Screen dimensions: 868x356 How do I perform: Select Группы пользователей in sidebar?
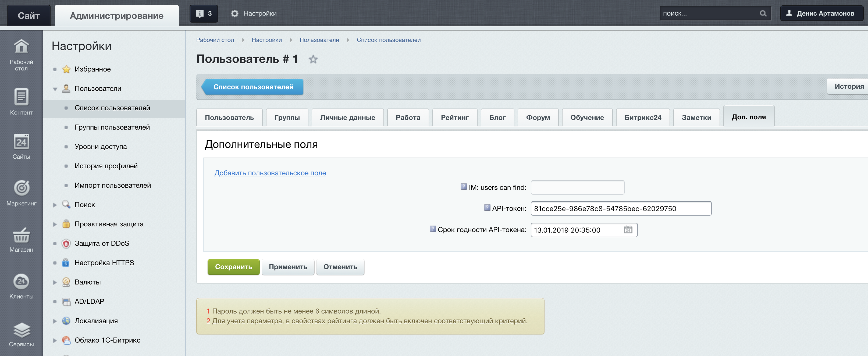(112, 127)
